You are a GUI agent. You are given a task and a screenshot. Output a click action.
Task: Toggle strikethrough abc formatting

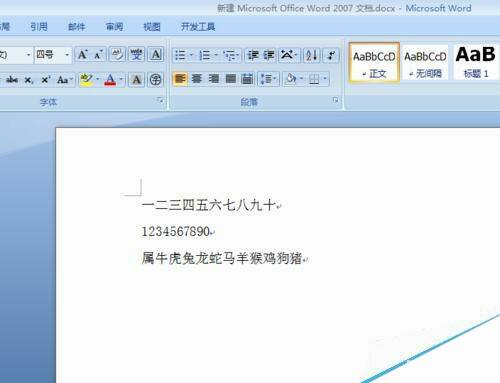click(x=12, y=80)
